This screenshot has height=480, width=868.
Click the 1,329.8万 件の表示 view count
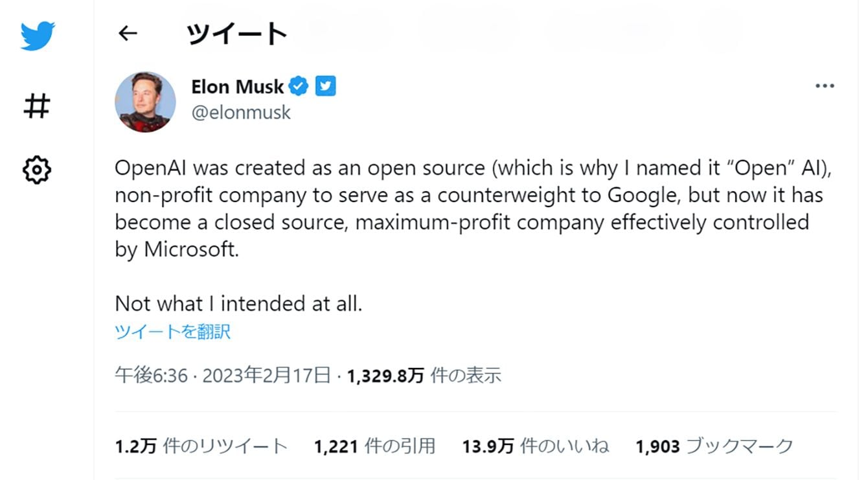424,375
